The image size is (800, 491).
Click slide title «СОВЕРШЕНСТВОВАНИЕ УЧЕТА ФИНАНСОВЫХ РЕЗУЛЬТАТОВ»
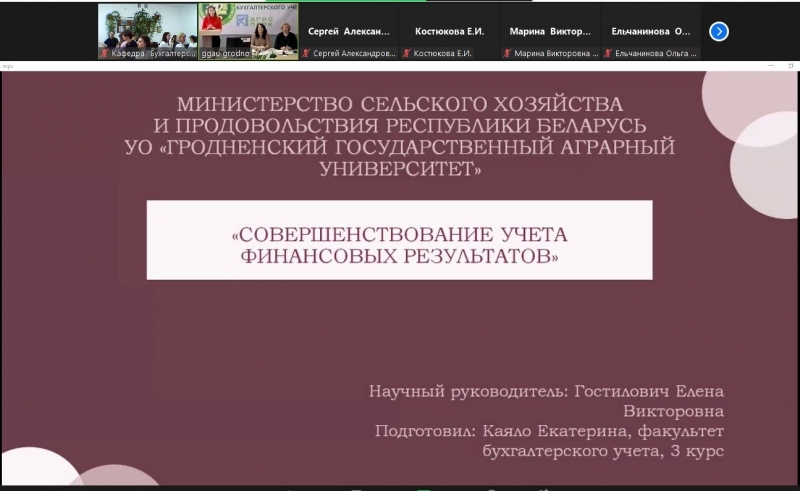coord(399,245)
